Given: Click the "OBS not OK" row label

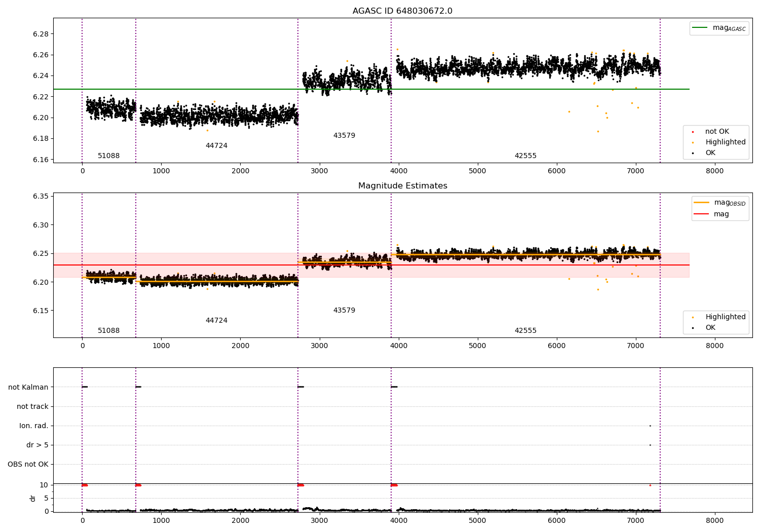Looking at the screenshot, I should coord(28,464).
